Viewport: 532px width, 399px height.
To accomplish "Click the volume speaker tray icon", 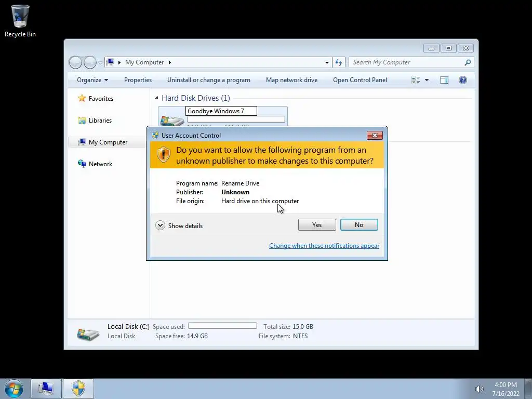I will 479,389.
